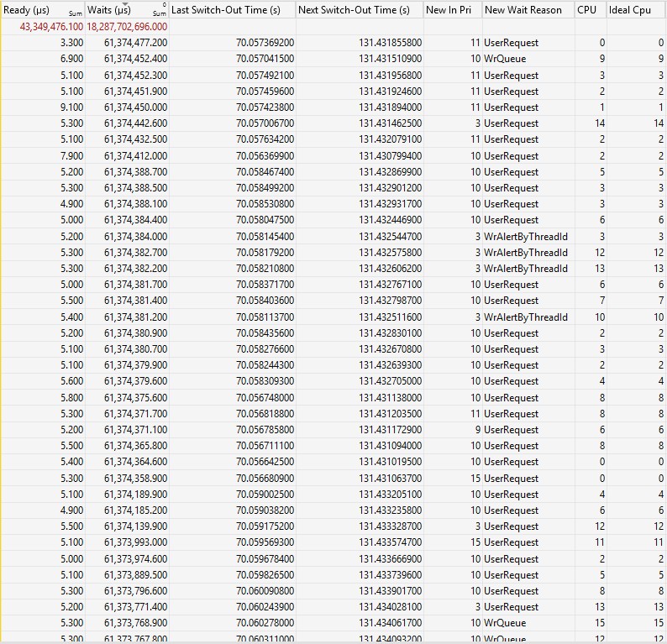Screen dimensions: 667x644
Task: Click the New Wait Reason column header
Action: pos(528,10)
